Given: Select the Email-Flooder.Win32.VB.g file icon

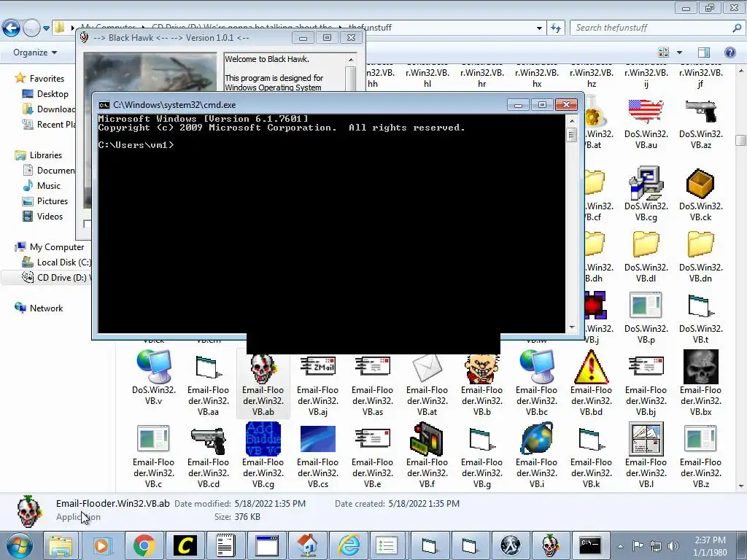Looking at the screenshot, I should [x=481, y=439].
